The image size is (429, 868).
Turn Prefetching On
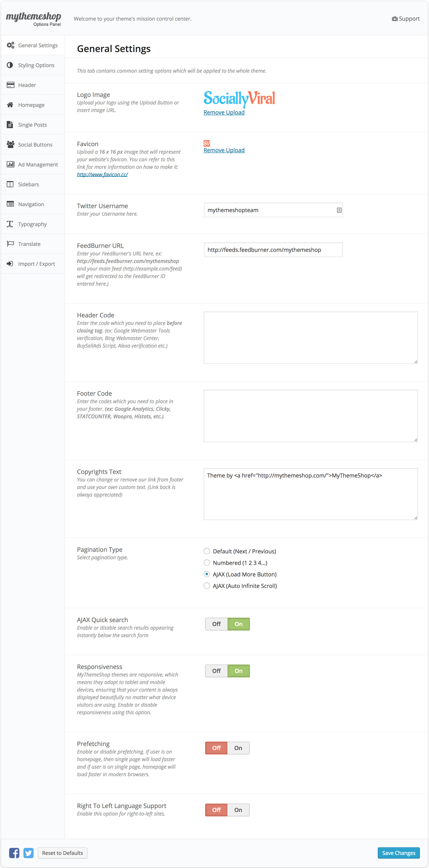pos(238,748)
